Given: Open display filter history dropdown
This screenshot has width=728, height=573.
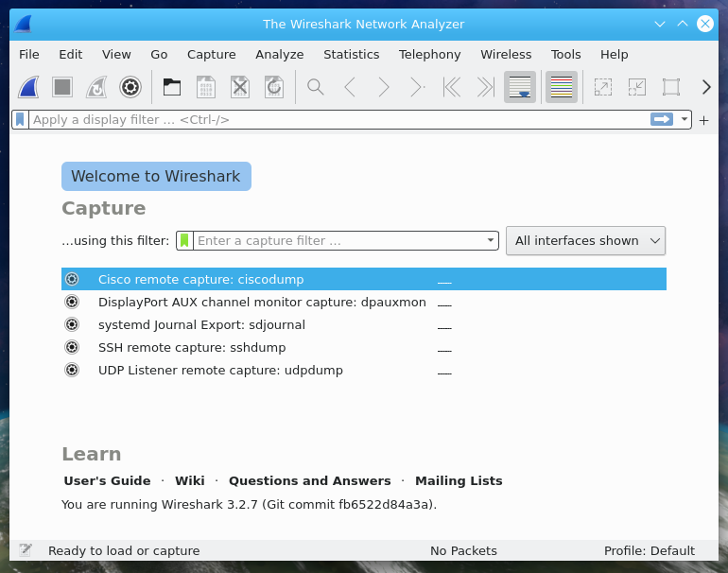Looking at the screenshot, I should point(684,119).
